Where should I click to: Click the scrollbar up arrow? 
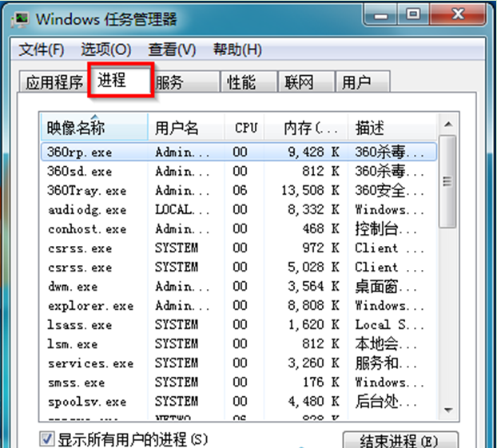tap(448, 125)
